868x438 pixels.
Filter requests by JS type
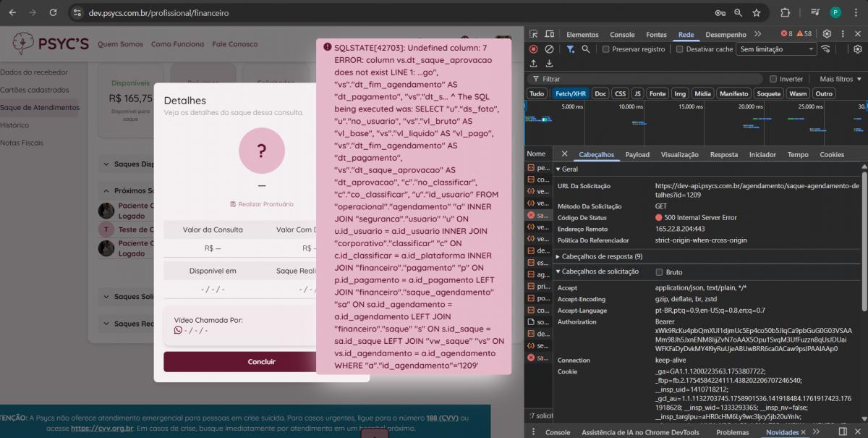637,93
